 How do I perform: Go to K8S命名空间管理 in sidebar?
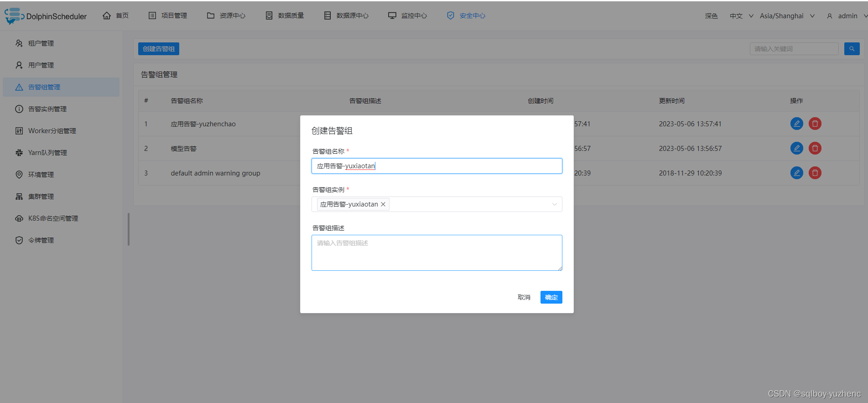tap(61, 218)
